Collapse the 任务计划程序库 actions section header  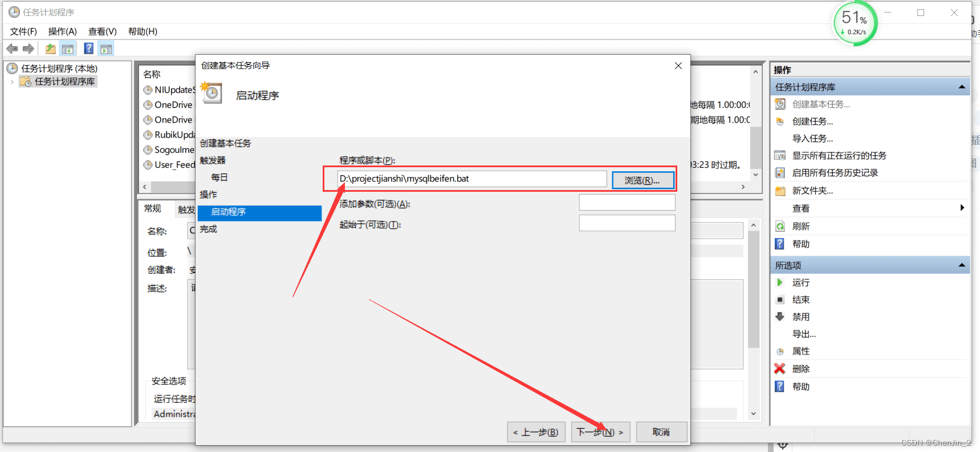pyautogui.click(x=962, y=87)
